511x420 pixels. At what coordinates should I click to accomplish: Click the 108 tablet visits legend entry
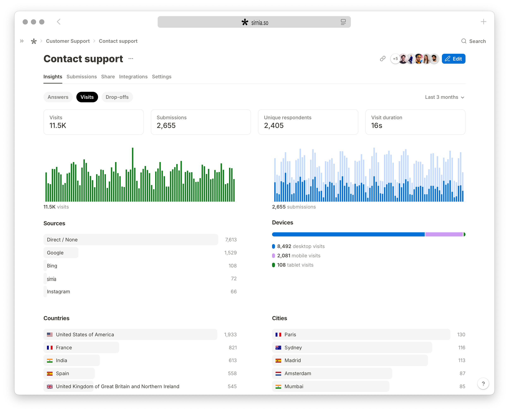click(x=293, y=265)
